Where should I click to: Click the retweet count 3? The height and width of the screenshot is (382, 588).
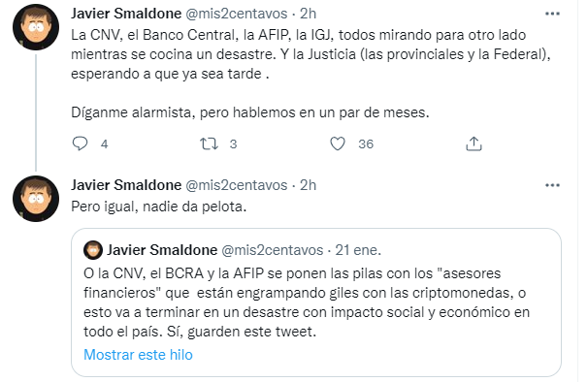coord(233,143)
